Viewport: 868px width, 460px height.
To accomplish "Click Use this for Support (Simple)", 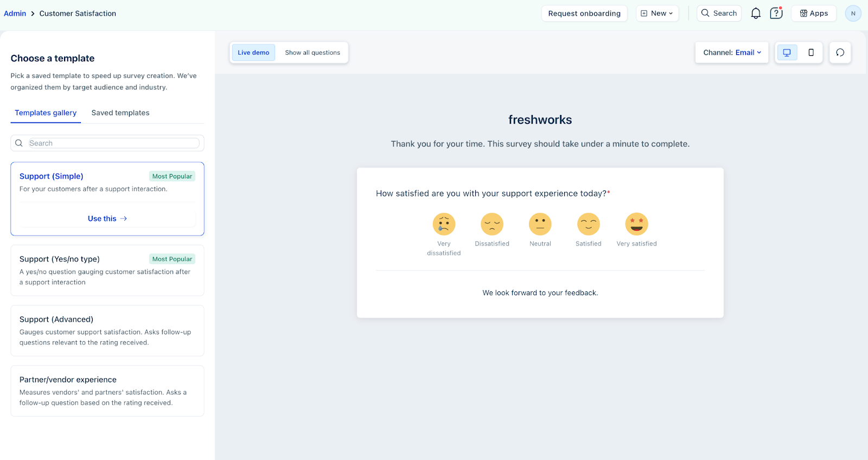I will click(107, 219).
